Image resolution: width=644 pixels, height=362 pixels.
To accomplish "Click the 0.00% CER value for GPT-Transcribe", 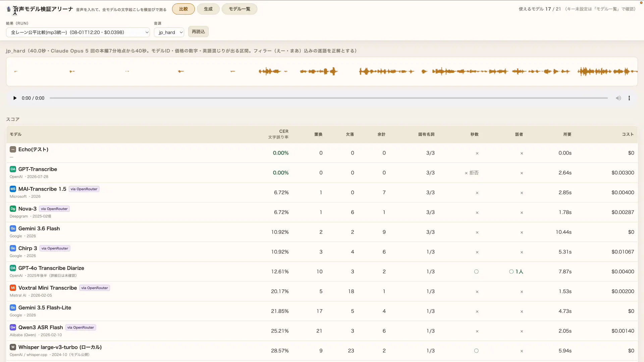I will point(281,173).
